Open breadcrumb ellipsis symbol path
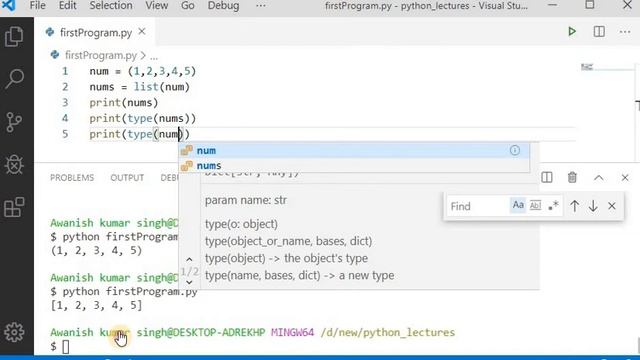The height and width of the screenshot is (360, 640). (x=154, y=56)
